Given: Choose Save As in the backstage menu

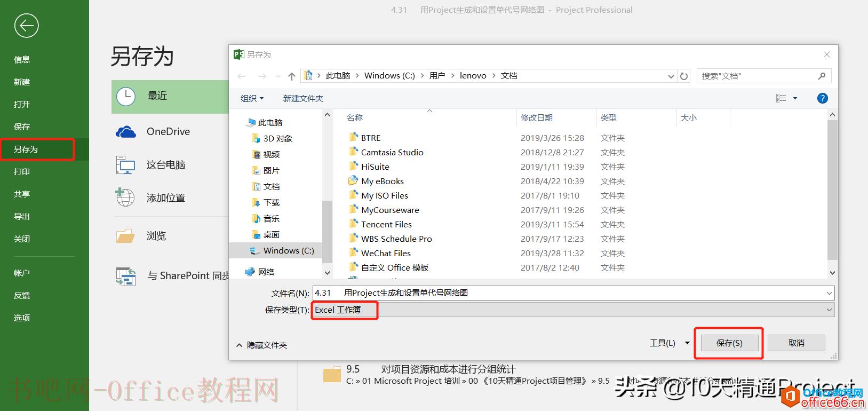Looking at the screenshot, I should (26, 149).
